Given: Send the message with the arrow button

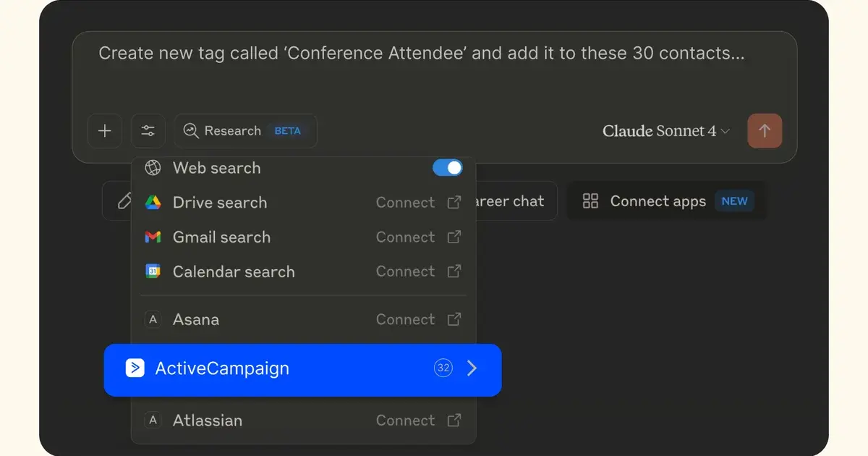Looking at the screenshot, I should coord(765,131).
